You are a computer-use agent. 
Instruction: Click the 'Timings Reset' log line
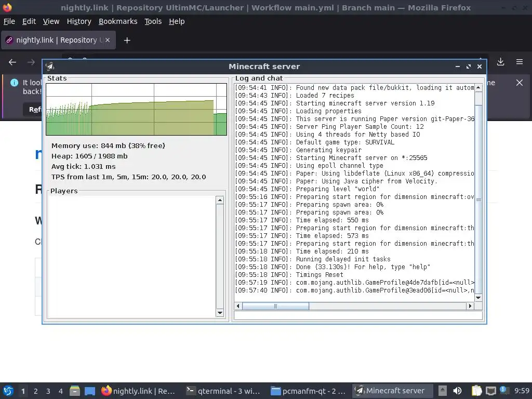[289, 275]
